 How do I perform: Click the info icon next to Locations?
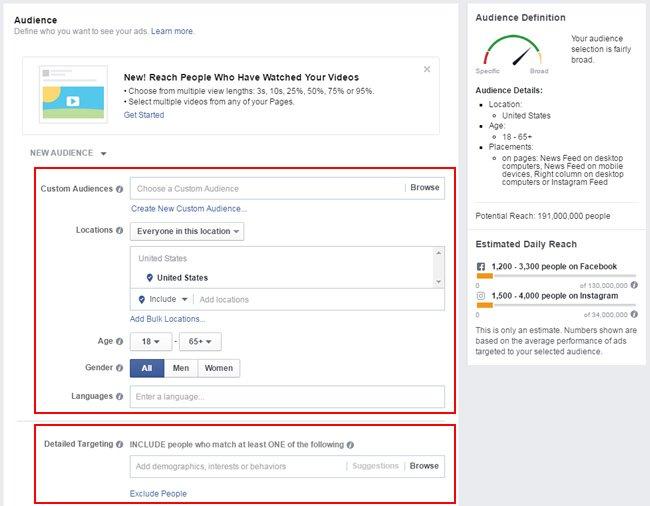click(120, 230)
